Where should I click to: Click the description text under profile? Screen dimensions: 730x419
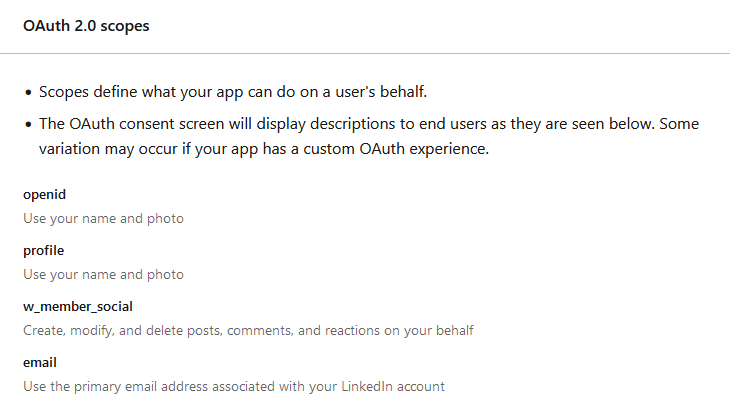pos(103,274)
